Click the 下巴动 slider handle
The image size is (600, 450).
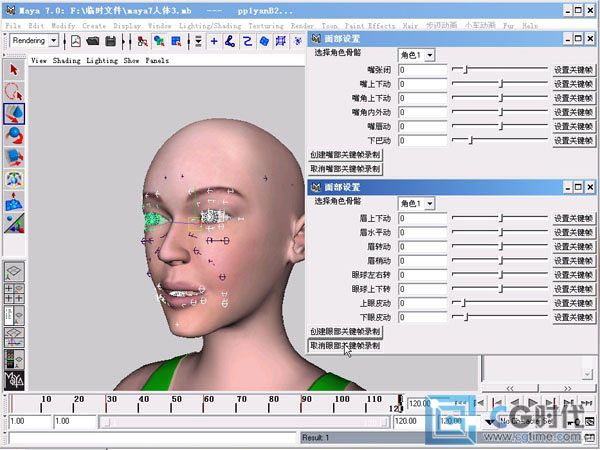[471, 140]
